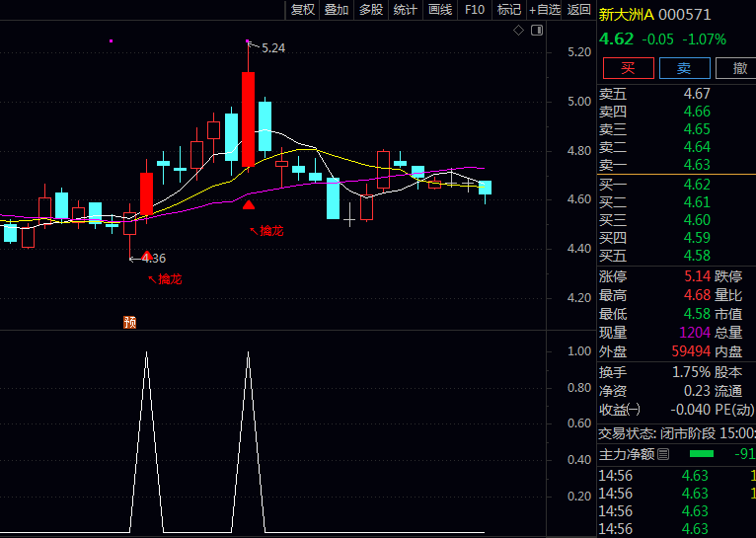Click the blue 卖 sell button
The image size is (756, 538).
683,68
